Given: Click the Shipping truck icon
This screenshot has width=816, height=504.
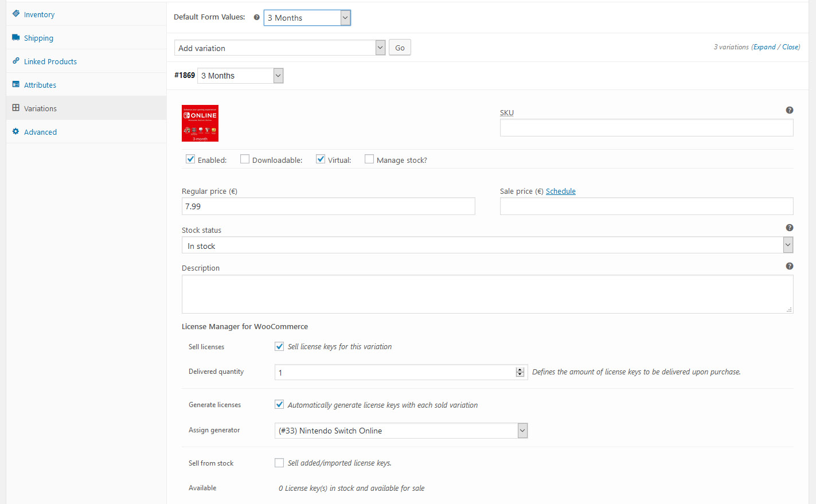Looking at the screenshot, I should pos(16,37).
